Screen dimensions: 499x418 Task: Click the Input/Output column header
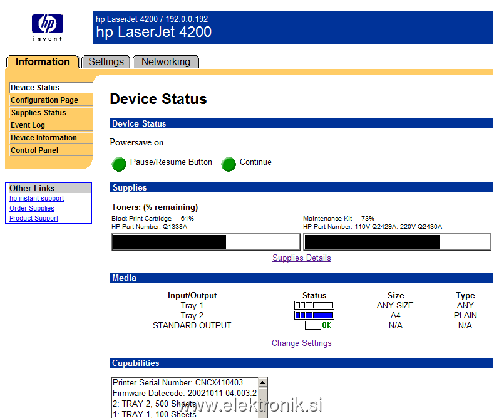tap(192, 295)
